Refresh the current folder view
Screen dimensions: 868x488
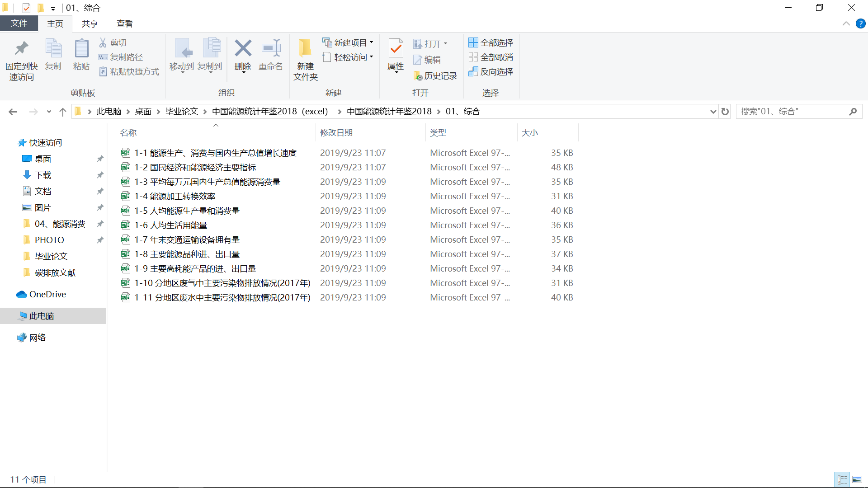tap(725, 112)
